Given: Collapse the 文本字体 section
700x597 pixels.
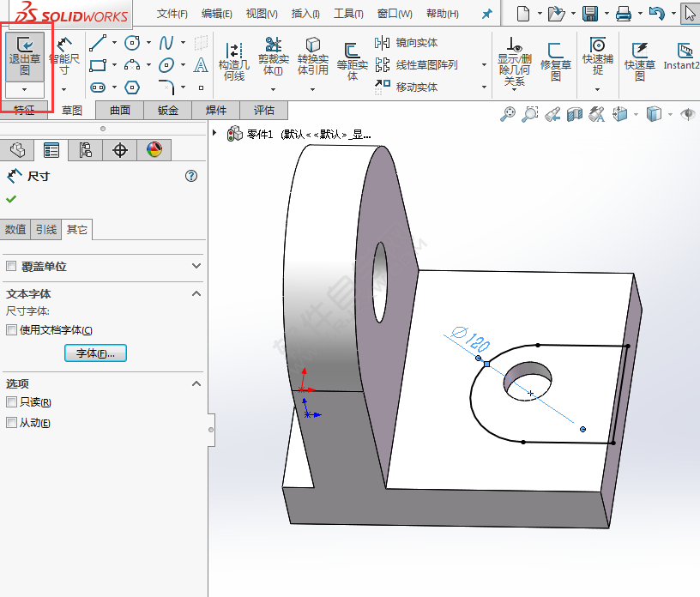Looking at the screenshot, I should (x=196, y=294).
